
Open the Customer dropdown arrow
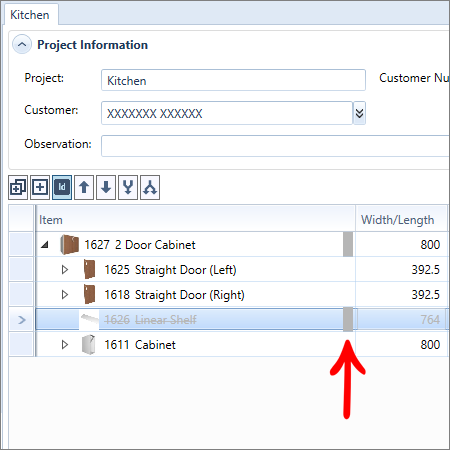click(x=359, y=113)
